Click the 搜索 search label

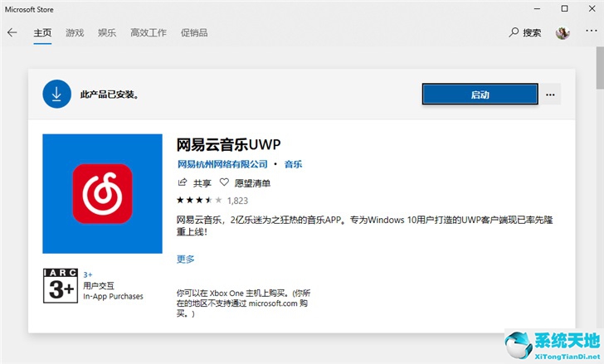click(532, 33)
